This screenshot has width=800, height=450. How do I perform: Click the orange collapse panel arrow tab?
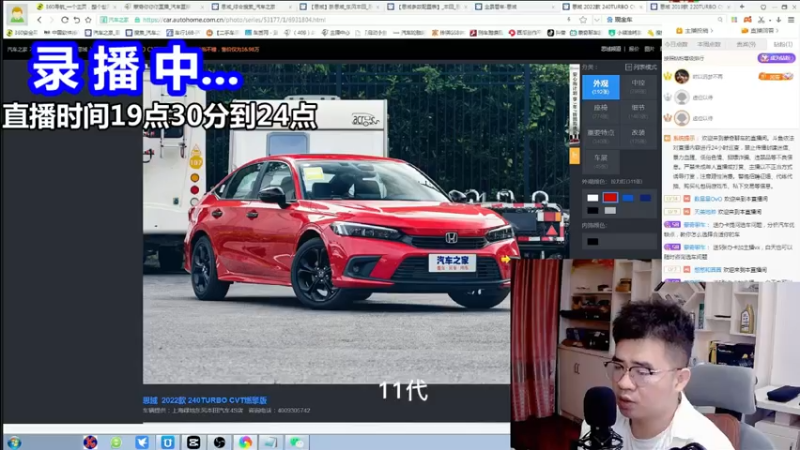574,156
